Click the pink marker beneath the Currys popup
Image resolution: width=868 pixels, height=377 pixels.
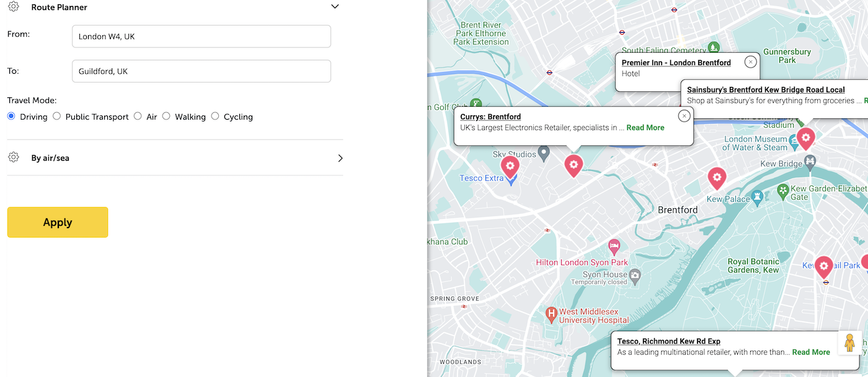[573, 166]
